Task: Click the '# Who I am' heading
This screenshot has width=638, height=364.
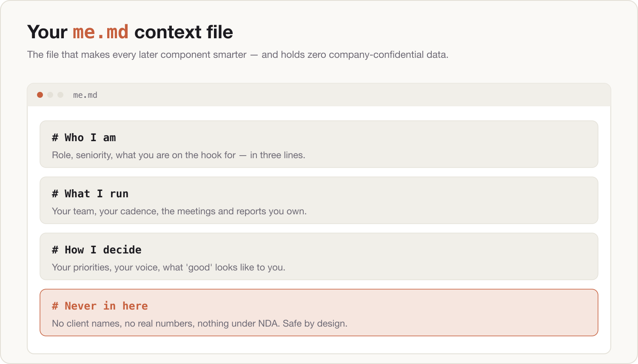Action: pos(84,137)
